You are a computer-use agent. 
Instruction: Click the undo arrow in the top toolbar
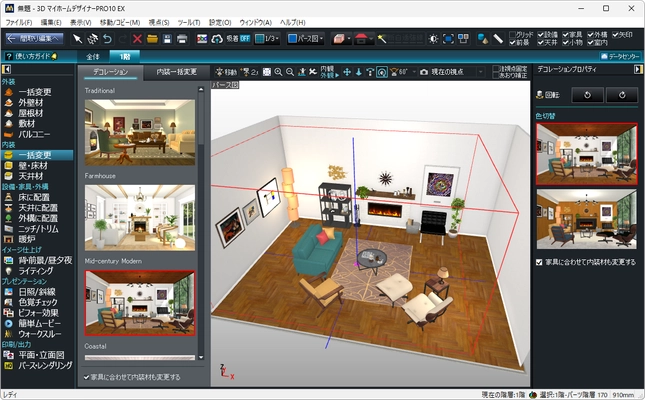pyautogui.click(x=107, y=39)
